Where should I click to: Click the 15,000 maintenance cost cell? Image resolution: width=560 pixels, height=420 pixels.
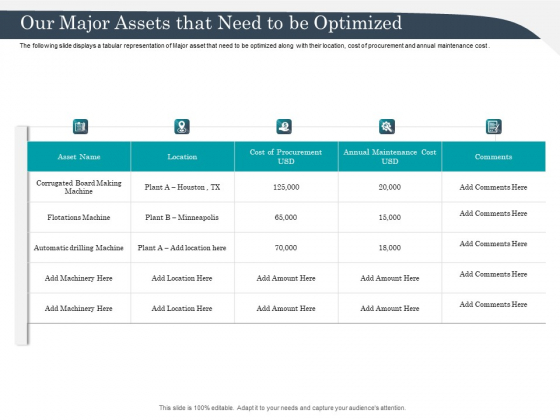point(390,217)
